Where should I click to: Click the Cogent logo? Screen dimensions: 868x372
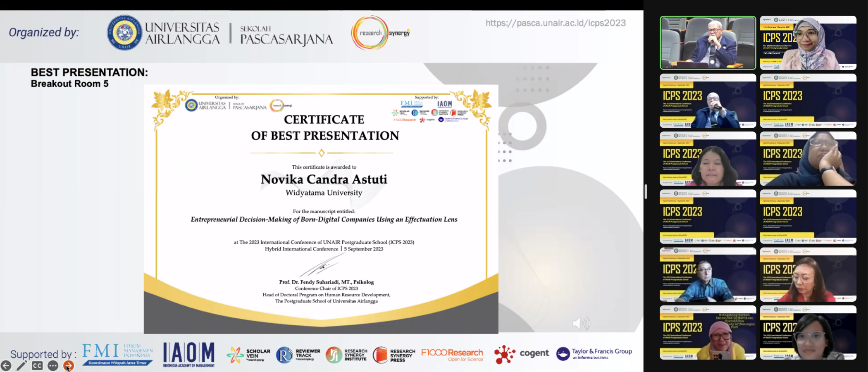(522, 354)
